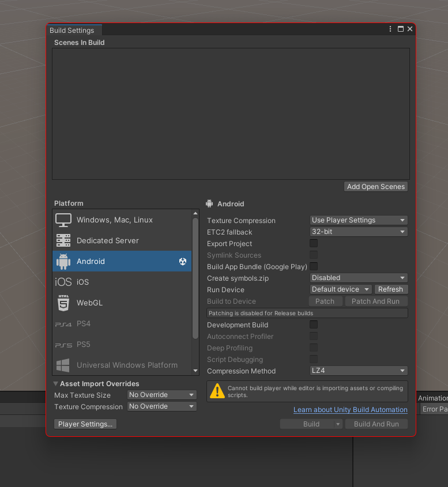448x487 pixels.
Task: Click inside the Scenes In Build list area
Action: (231, 114)
